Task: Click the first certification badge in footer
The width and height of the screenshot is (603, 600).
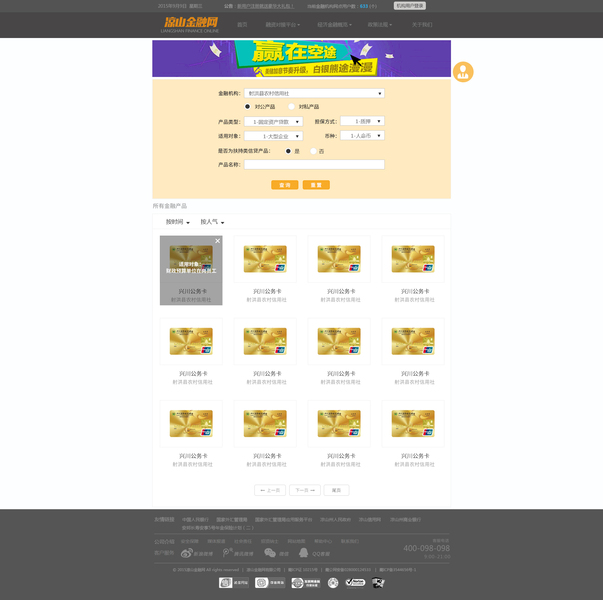Action: (x=234, y=583)
